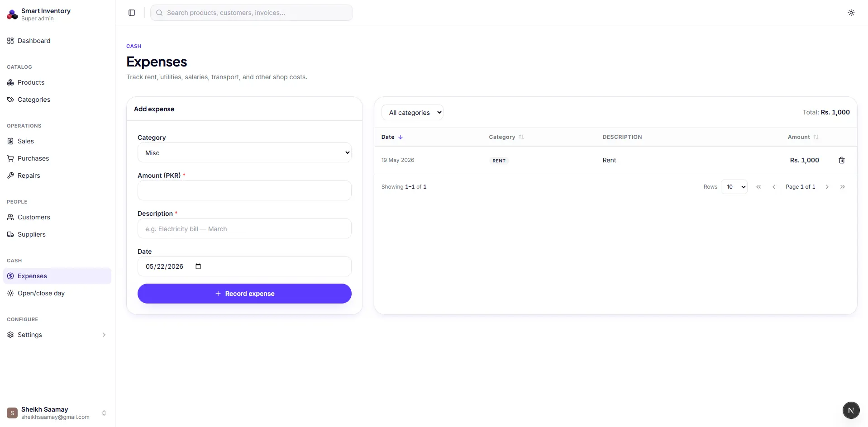Click the DESCRIPTION column header
This screenshot has height=427, width=868.
tap(622, 137)
